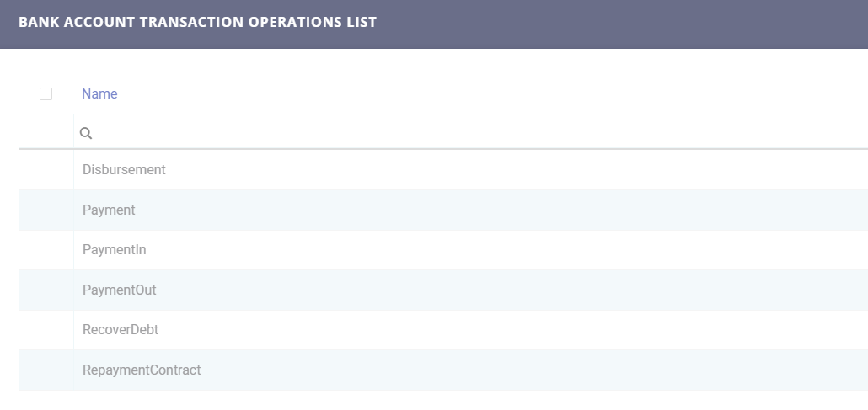Image resolution: width=868 pixels, height=410 pixels.
Task: Click selection cell of the Disbursement row
Action: (x=46, y=169)
